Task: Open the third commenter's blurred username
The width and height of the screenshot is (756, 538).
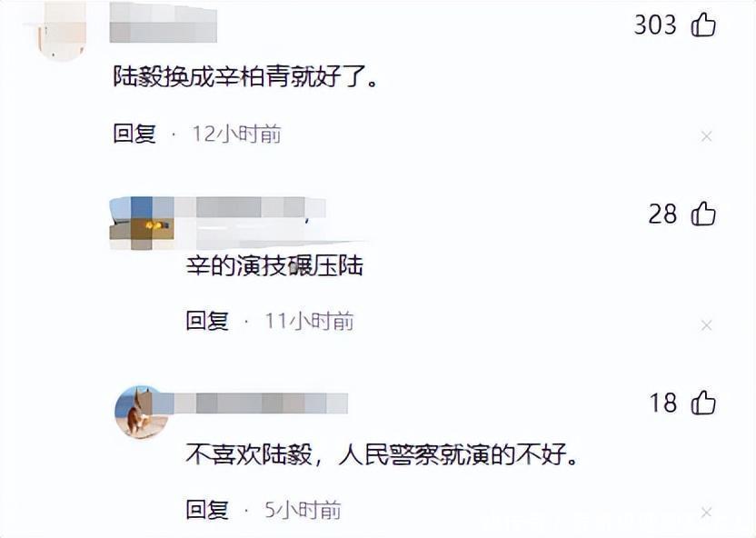Action: 261,403
